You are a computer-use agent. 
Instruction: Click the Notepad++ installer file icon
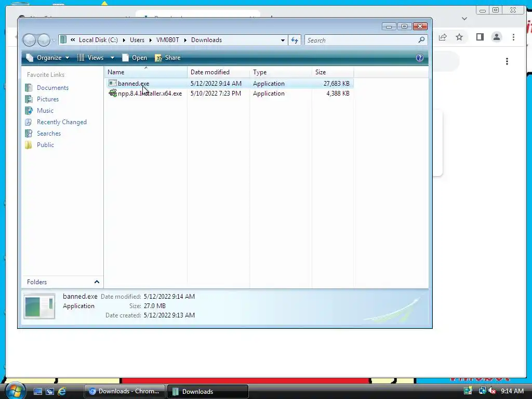tap(113, 93)
